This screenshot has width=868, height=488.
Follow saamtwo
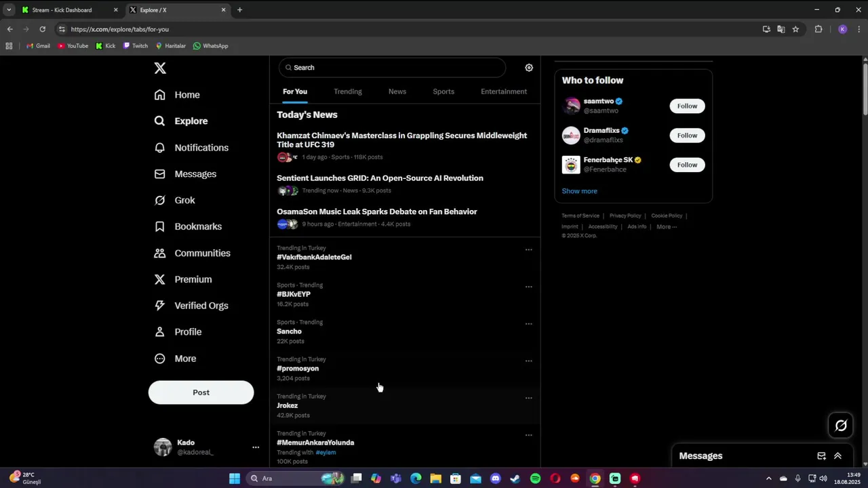pyautogui.click(x=687, y=106)
